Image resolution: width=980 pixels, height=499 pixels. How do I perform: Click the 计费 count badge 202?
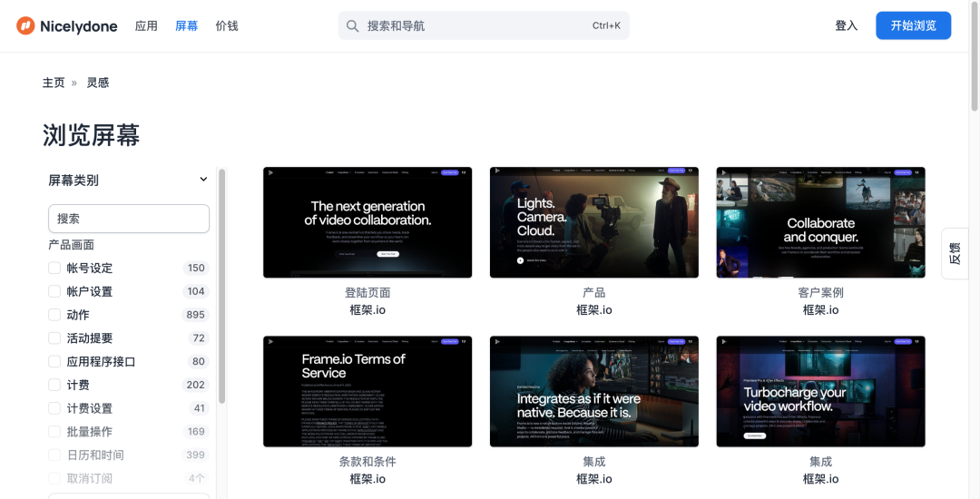(196, 385)
